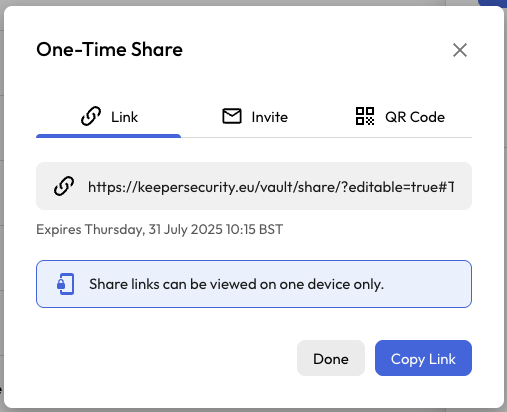Viewport: 507px width, 412px height.
Task: Click the expiry date text line
Action: coord(159,229)
